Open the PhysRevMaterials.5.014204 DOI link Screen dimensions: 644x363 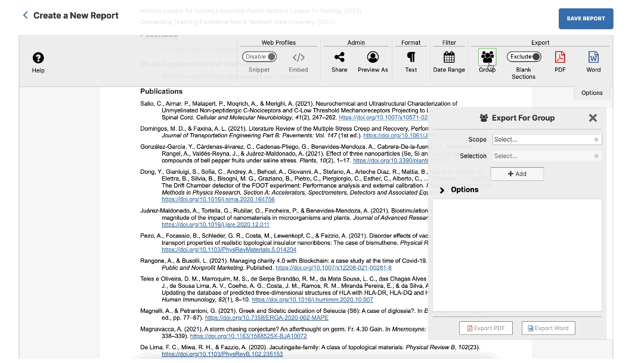tap(229, 250)
